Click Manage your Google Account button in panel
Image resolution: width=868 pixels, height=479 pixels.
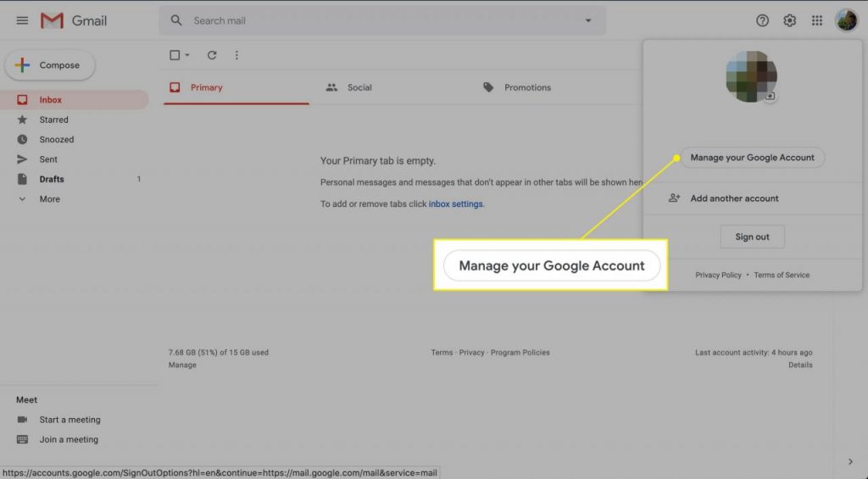tap(753, 158)
